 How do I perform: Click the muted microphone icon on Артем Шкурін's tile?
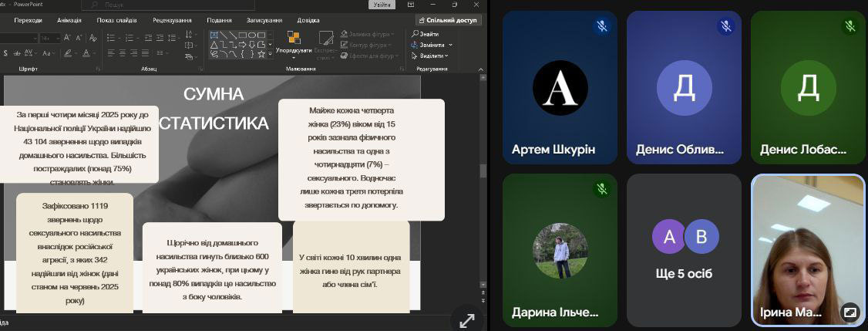[x=602, y=26]
